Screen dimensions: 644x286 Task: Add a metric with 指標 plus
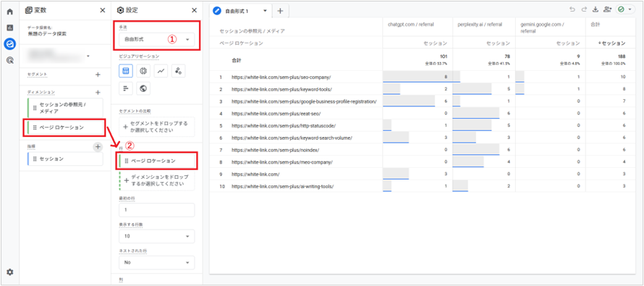[98, 146]
